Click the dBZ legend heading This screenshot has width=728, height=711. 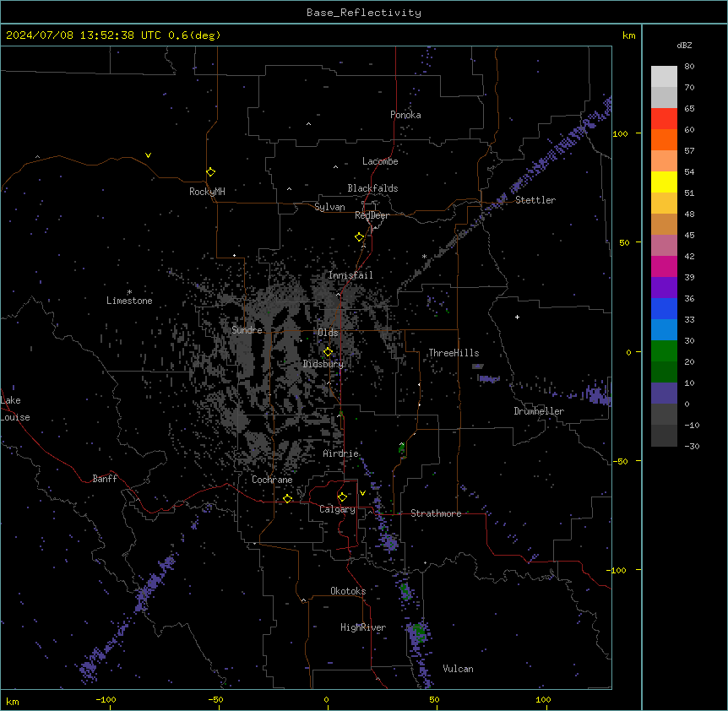(x=684, y=45)
